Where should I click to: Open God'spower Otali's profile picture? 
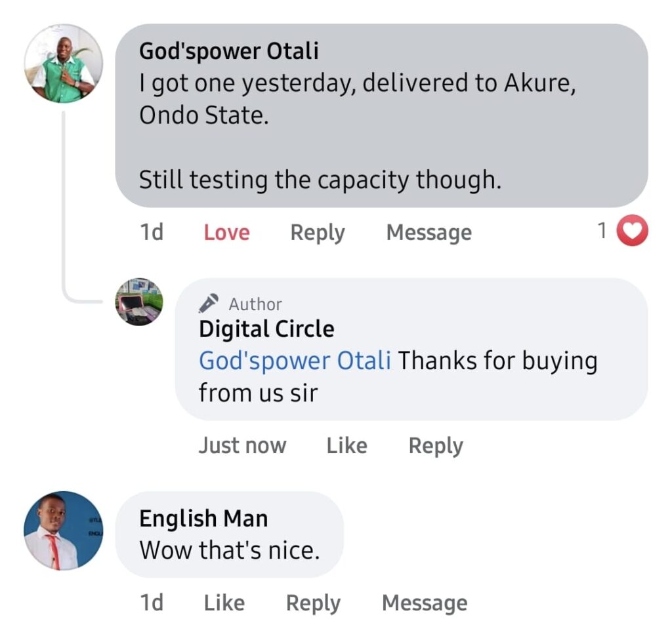[63, 64]
